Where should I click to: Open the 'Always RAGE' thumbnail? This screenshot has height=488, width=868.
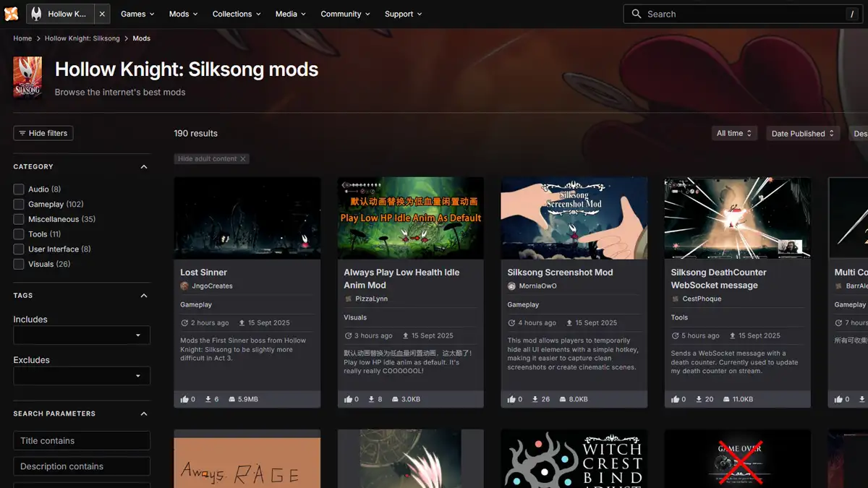[x=247, y=458]
